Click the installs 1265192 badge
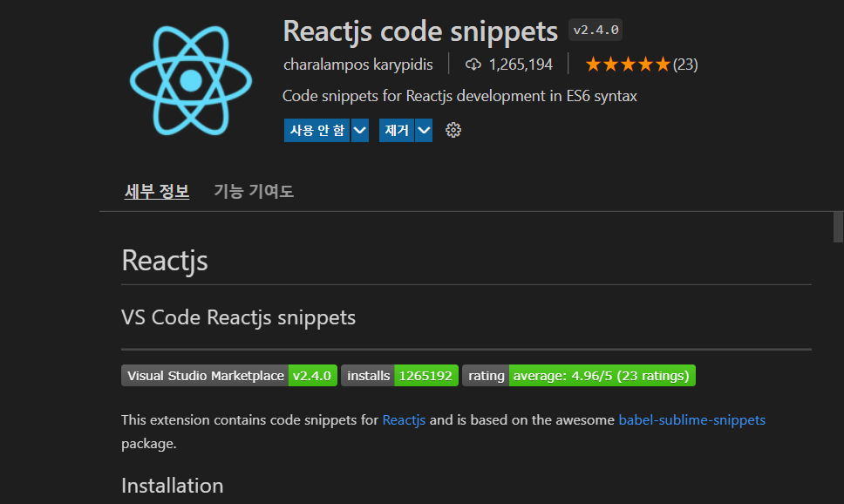The height and width of the screenshot is (504, 844). coord(399,375)
